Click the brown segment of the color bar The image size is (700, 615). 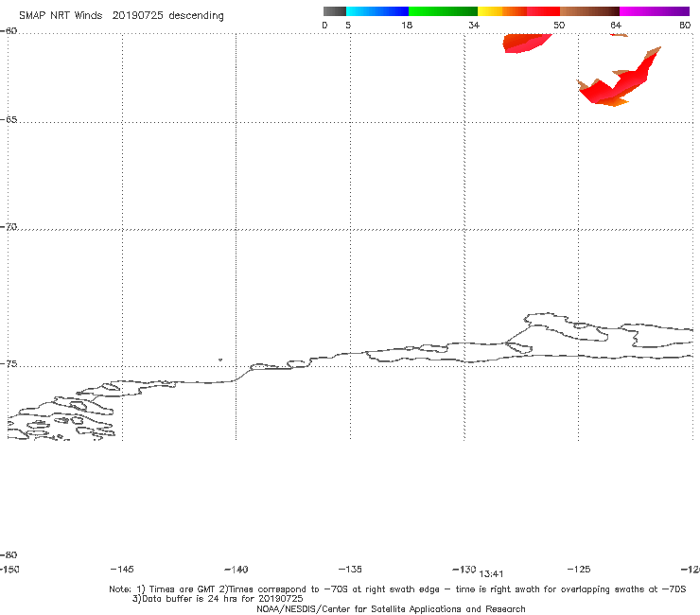coord(589,11)
